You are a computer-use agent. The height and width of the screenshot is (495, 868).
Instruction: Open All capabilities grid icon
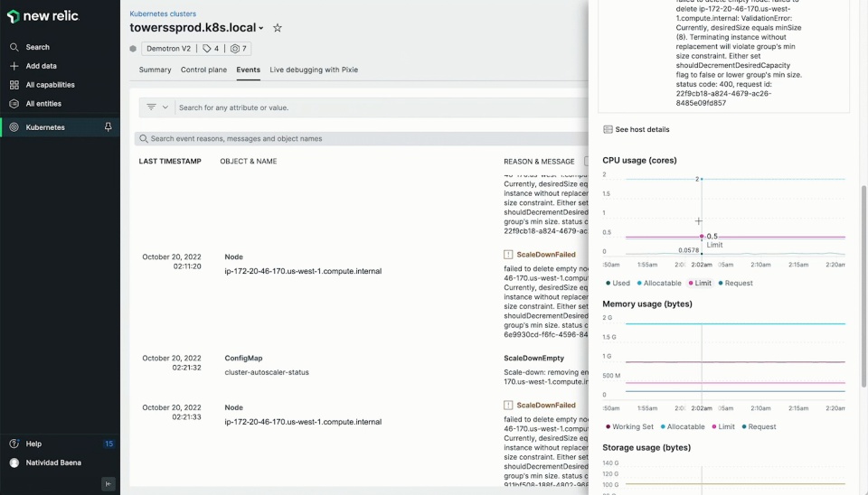[14, 85]
